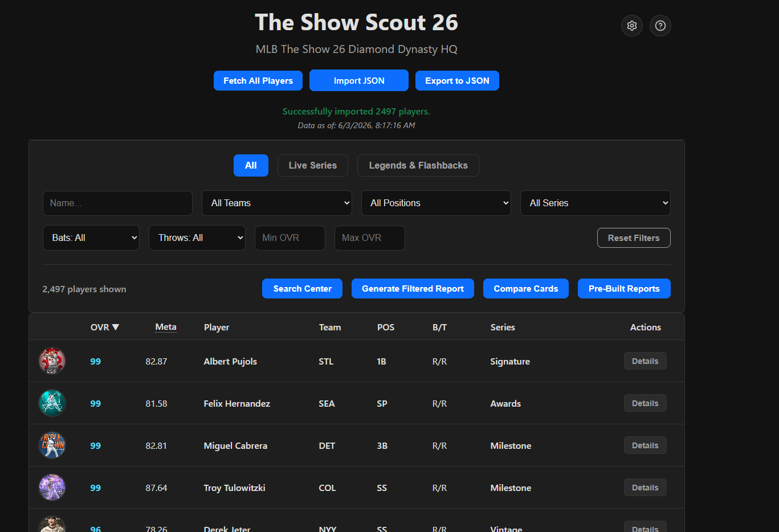View details for Felix Hernandez
The width and height of the screenshot is (779, 532).
(645, 403)
